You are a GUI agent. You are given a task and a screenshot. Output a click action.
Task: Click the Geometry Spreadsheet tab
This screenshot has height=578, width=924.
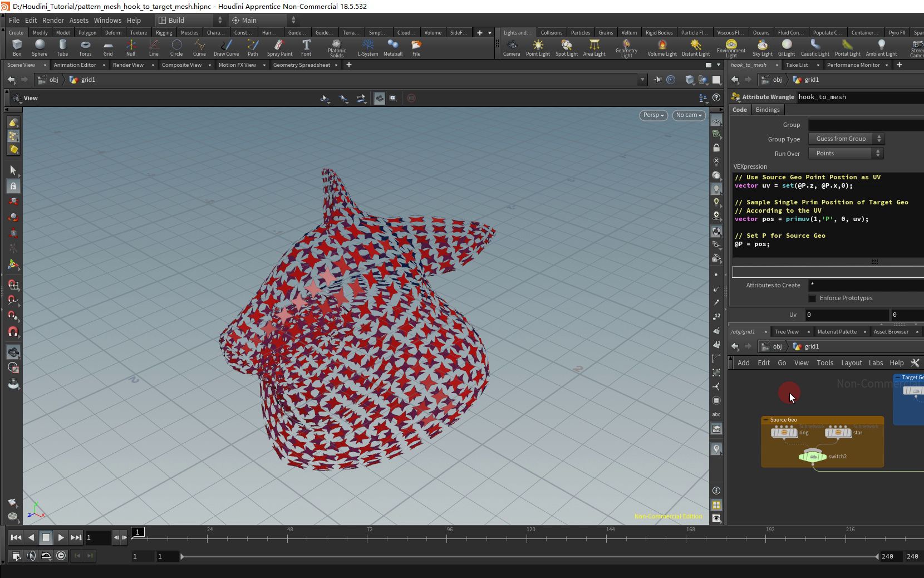click(x=301, y=65)
